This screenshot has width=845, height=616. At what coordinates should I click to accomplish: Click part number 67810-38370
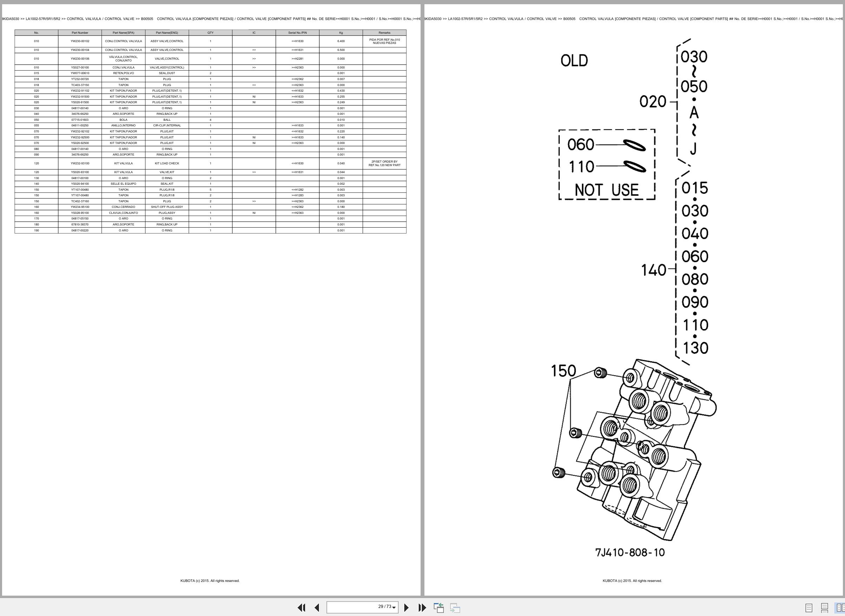80,224
